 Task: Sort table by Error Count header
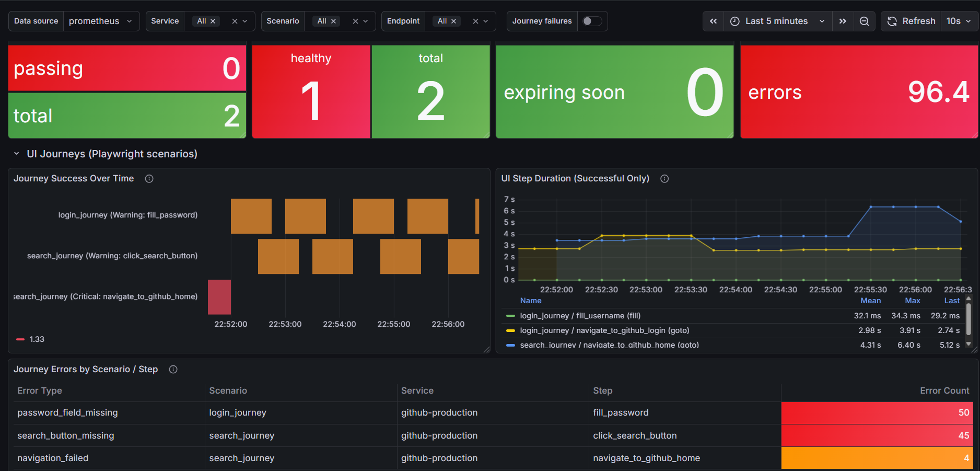pos(944,390)
